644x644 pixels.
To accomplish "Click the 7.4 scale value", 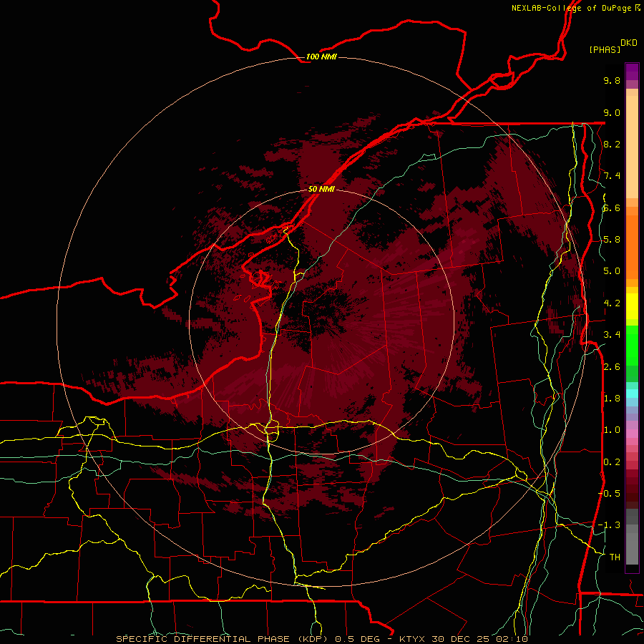I will (x=612, y=176).
